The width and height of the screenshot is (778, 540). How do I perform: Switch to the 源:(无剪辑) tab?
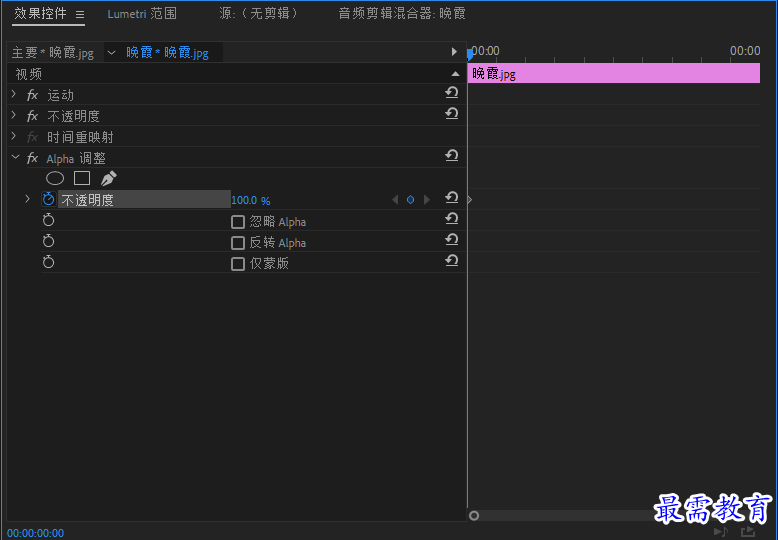pos(259,13)
